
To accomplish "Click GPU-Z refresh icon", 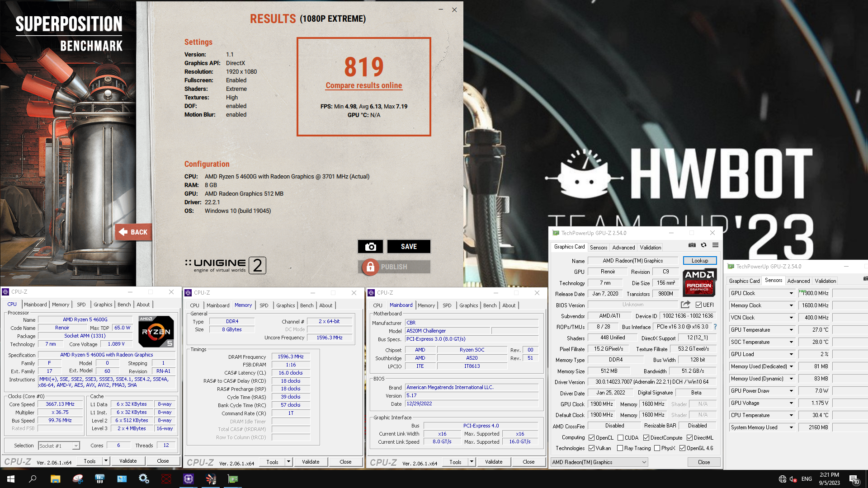I will tap(703, 245).
